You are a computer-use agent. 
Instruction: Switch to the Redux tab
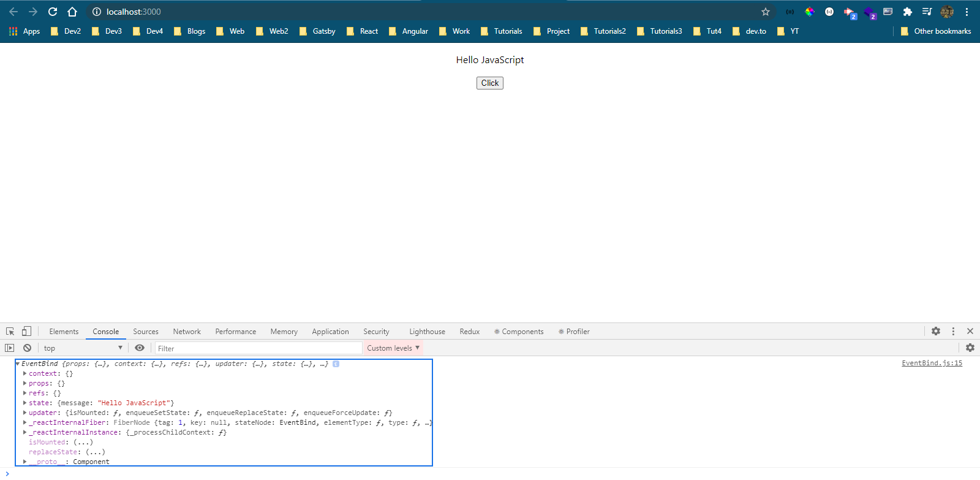pyautogui.click(x=470, y=332)
